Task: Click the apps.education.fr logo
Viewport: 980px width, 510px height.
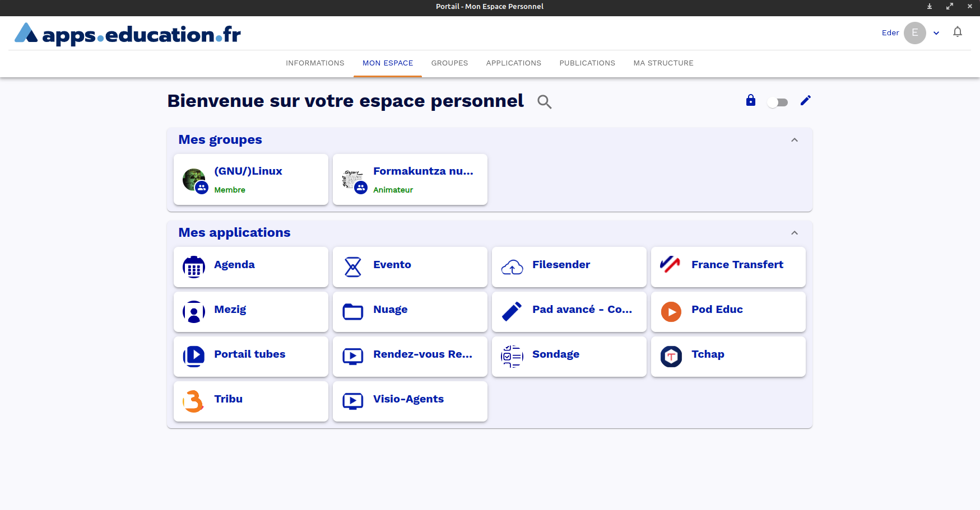Action: pos(128,34)
